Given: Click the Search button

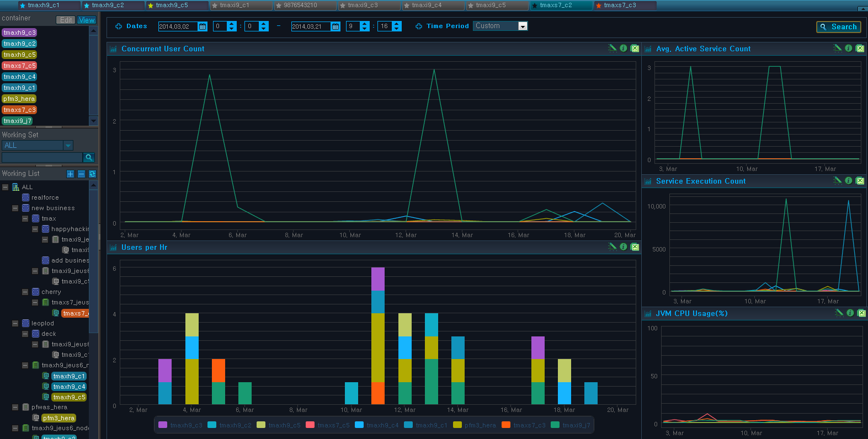Looking at the screenshot, I should pos(838,26).
